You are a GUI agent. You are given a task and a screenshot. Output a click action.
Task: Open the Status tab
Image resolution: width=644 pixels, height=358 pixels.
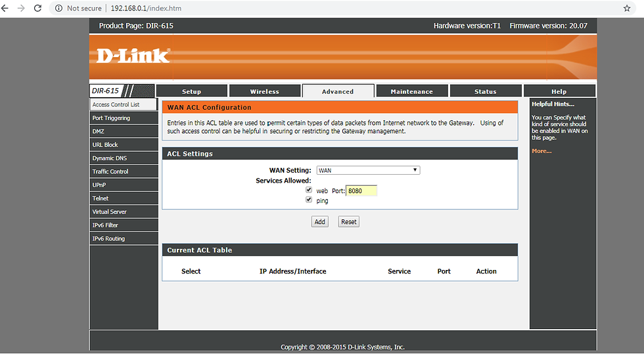pyautogui.click(x=486, y=91)
